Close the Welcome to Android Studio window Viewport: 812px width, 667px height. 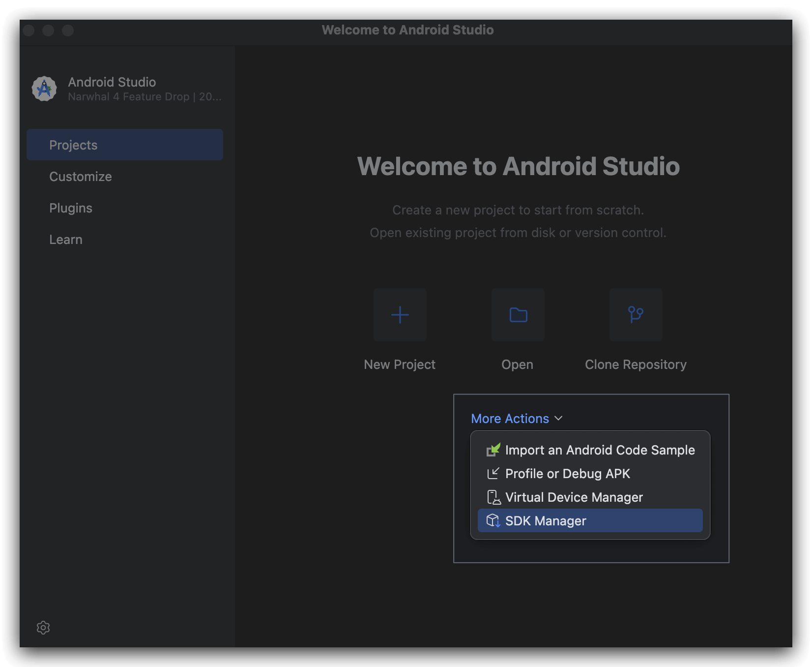point(29,30)
